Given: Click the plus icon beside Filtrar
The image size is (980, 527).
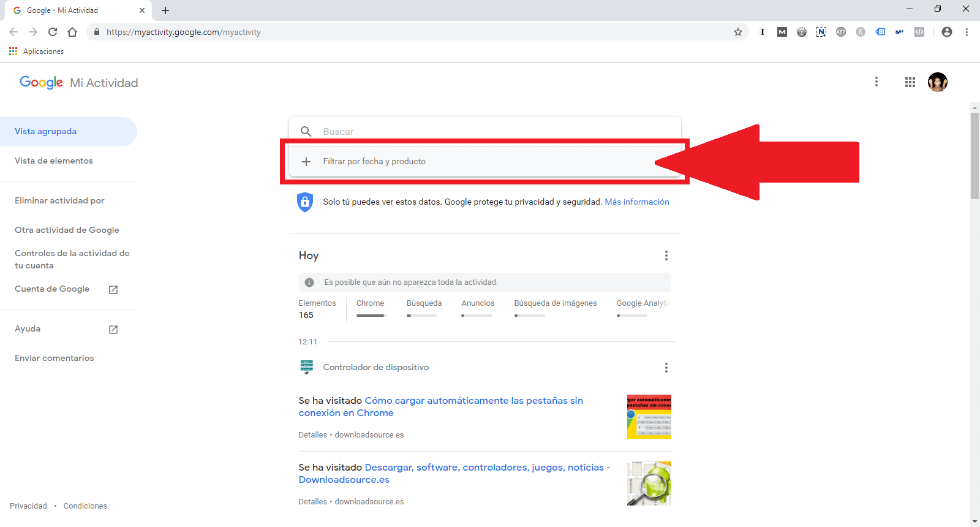Looking at the screenshot, I should coord(306,162).
